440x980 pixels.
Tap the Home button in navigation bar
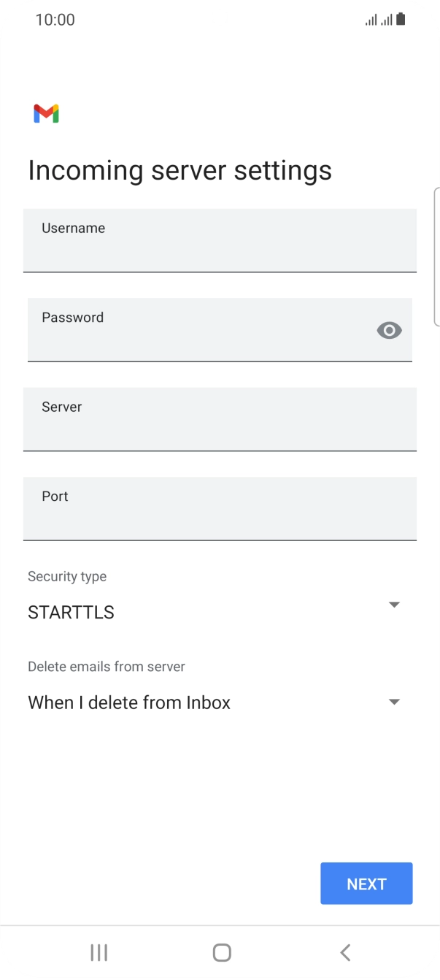click(220, 952)
